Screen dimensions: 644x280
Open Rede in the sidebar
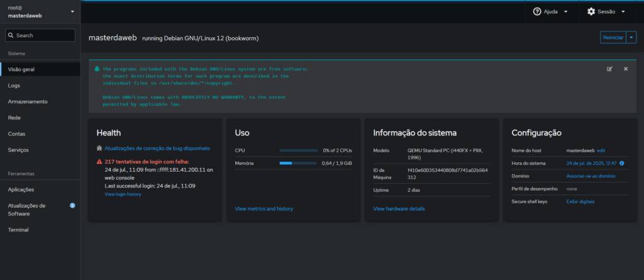40,118
